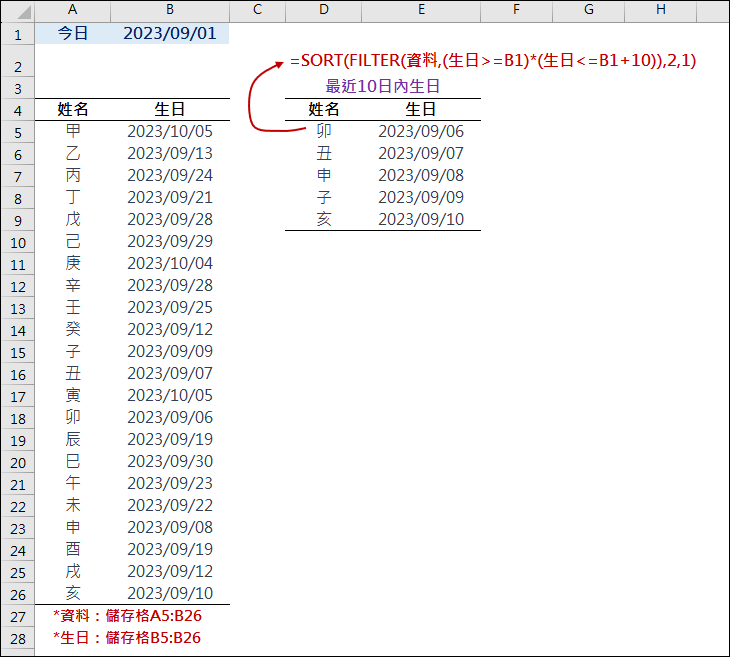
Task: Click name cell 甲 in row 5
Action: point(73,131)
